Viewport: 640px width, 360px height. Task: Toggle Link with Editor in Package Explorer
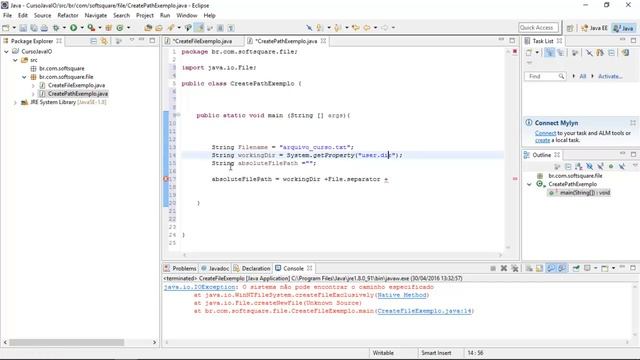104,41
